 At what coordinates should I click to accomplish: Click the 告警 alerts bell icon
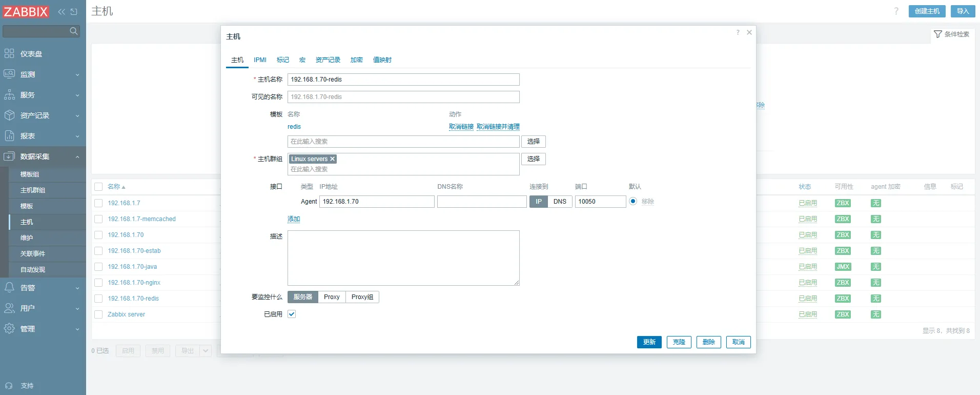click(x=9, y=287)
